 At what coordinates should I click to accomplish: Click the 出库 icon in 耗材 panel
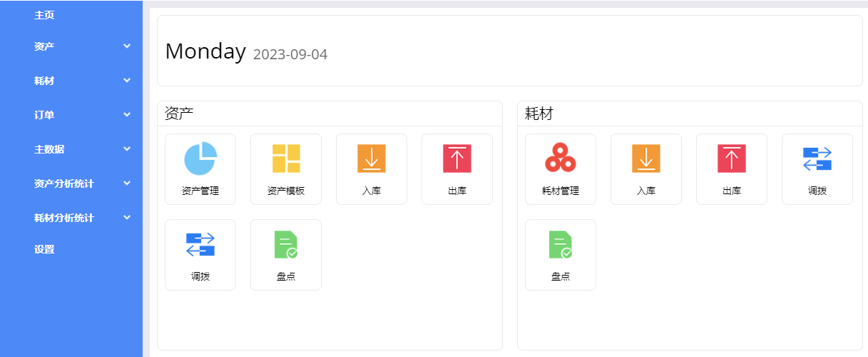tap(732, 159)
